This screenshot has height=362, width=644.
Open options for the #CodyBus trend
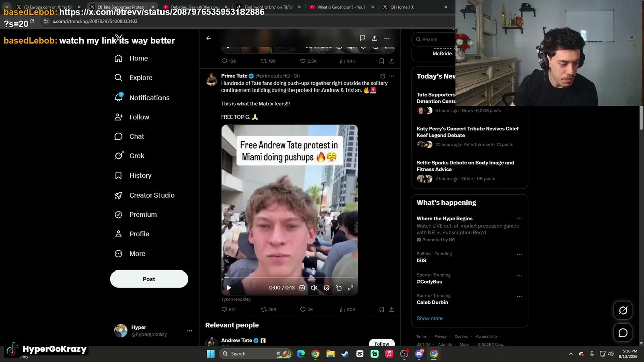click(x=519, y=276)
